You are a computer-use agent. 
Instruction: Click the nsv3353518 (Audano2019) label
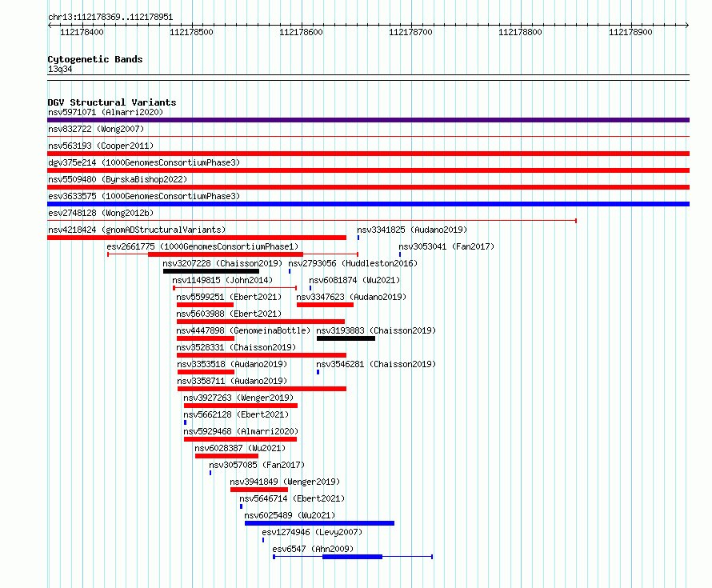tap(232, 364)
